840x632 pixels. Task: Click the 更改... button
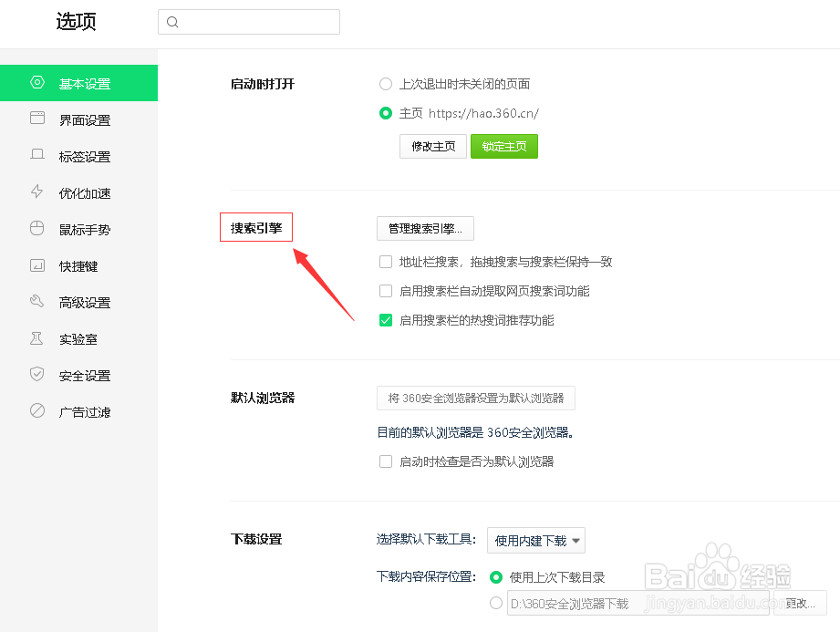801,604
